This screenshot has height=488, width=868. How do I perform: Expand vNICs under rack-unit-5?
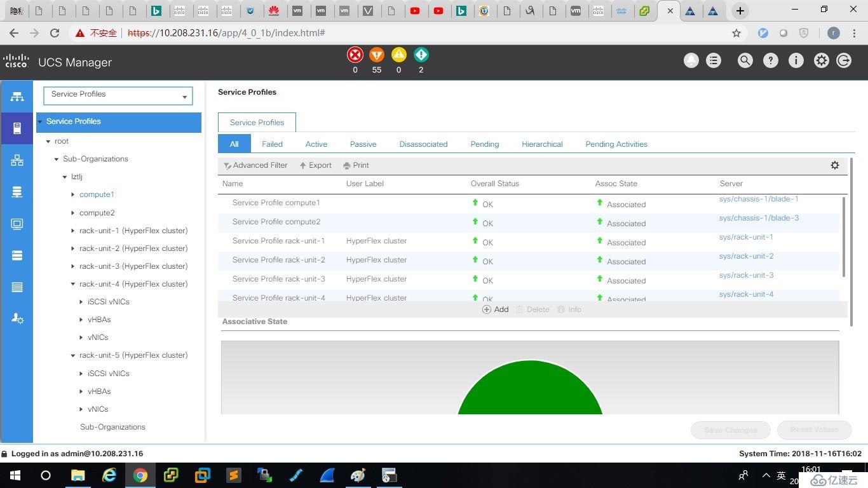(x=81, y=409)
